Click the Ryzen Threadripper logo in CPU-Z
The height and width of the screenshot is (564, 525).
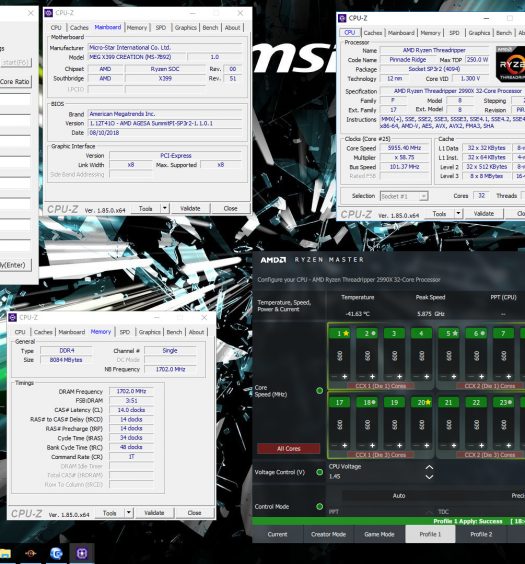click(x=510, y=64)
